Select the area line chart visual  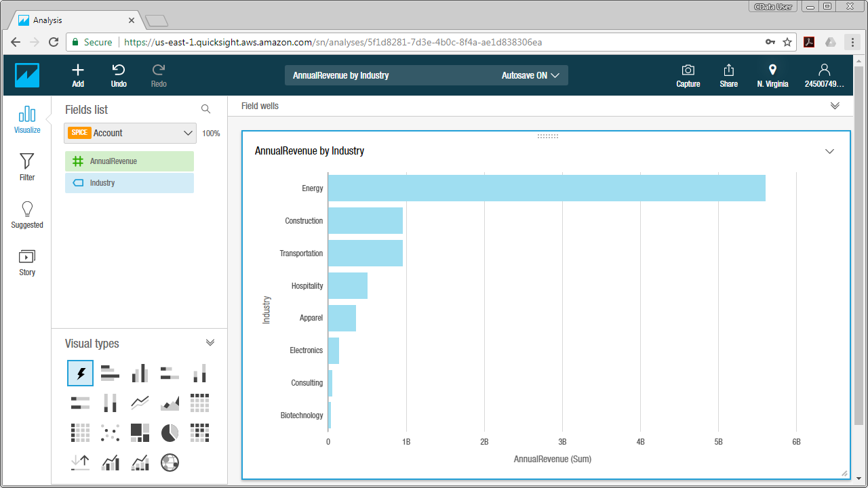click(170, 403)
